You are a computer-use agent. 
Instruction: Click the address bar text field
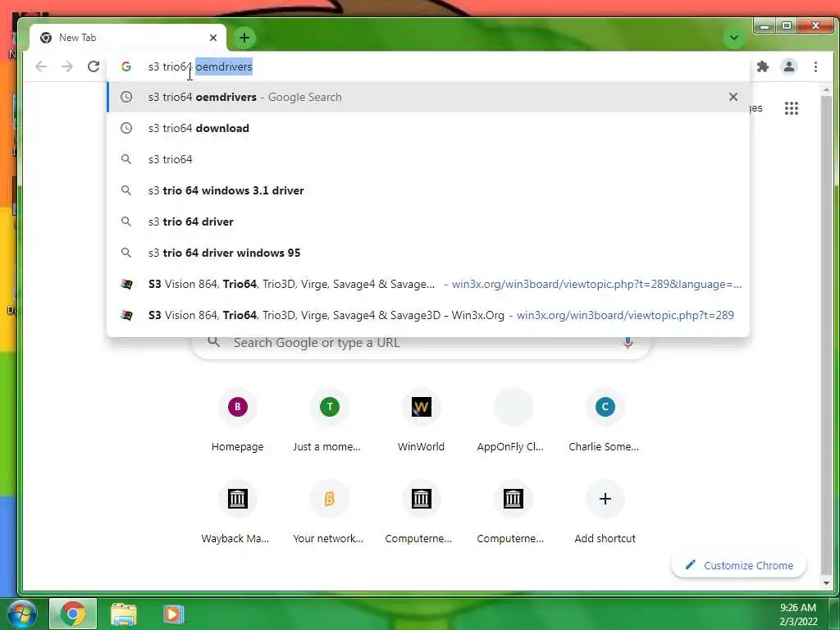(428, 66)
